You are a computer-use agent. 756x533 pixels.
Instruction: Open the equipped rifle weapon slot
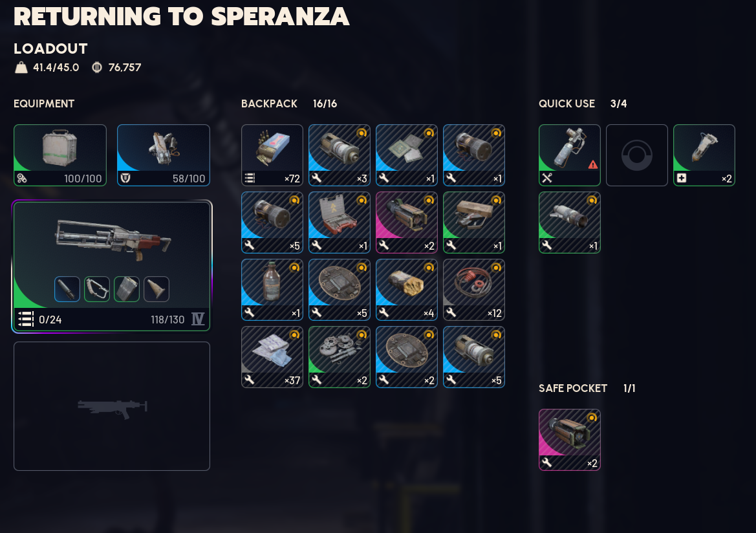(x=112, y=266)
